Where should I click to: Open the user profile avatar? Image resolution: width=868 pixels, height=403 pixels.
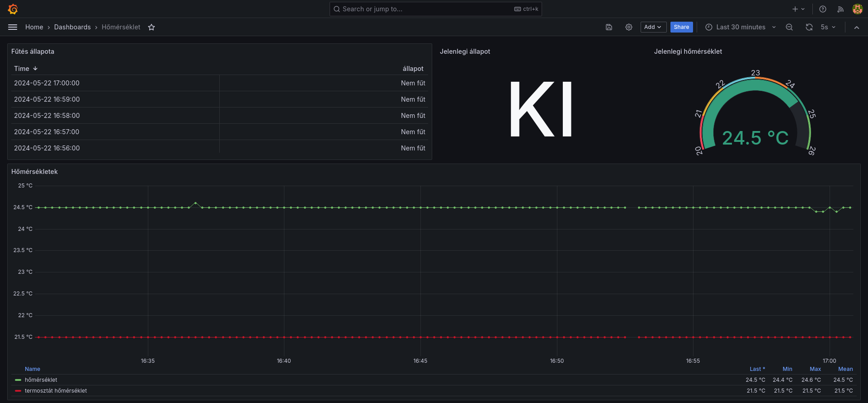pyautogui.click(x=858, y=9)
